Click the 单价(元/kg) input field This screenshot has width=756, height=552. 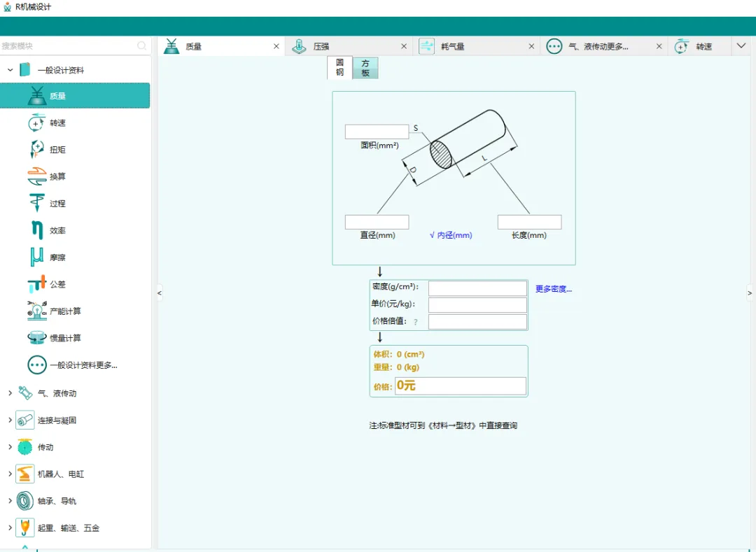(x=478, y=305)
